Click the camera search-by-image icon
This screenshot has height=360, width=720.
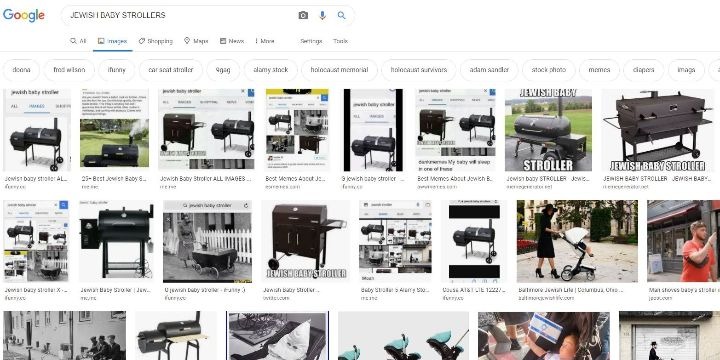(x=303, y=15)
